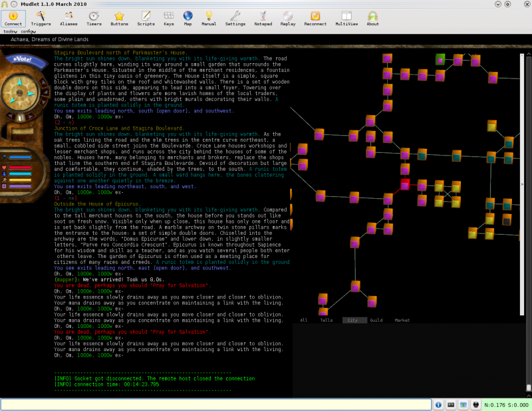This screenshot has height=411, width=532.
Task: Open the About dialog
Action: 372,19
